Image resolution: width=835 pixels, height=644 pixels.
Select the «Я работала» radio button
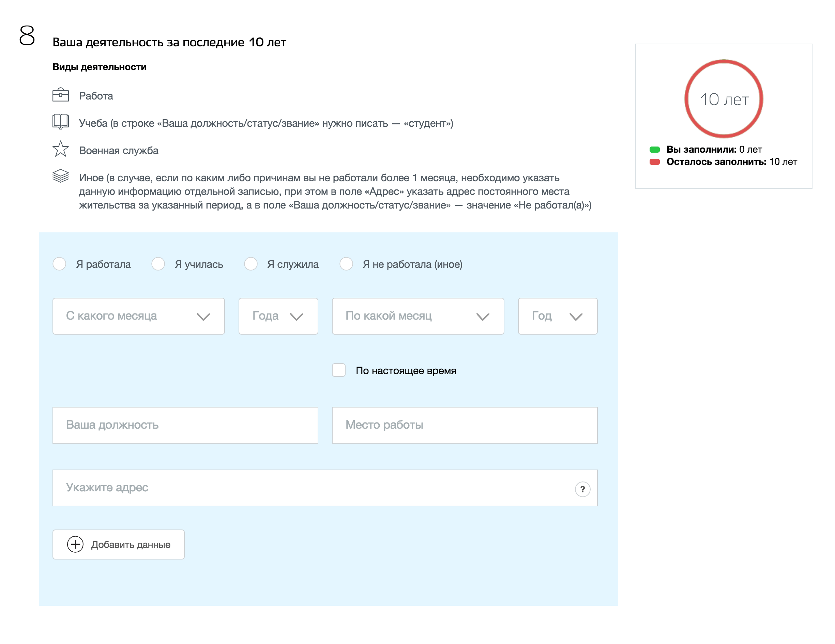(x=59, y=264)
